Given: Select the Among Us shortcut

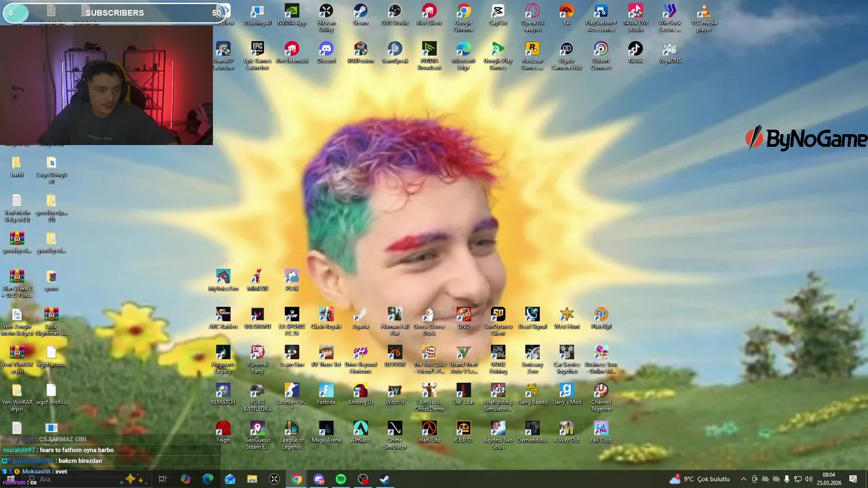Looking at the screenshot, I should (x=360, y=394).
